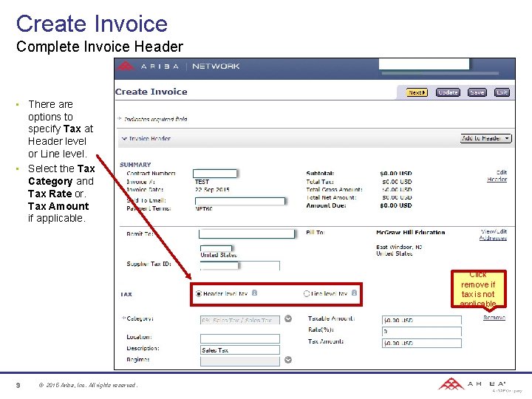Click the Regime input field
The image size is (532, 399).
click(240, 361)
